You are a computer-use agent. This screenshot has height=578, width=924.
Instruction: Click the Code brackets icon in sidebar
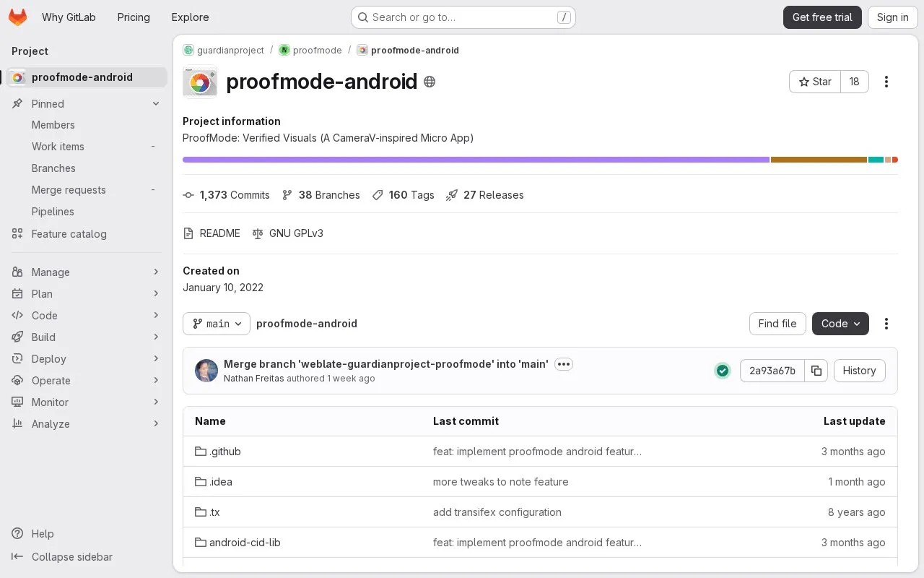click(x=17, y=316)
